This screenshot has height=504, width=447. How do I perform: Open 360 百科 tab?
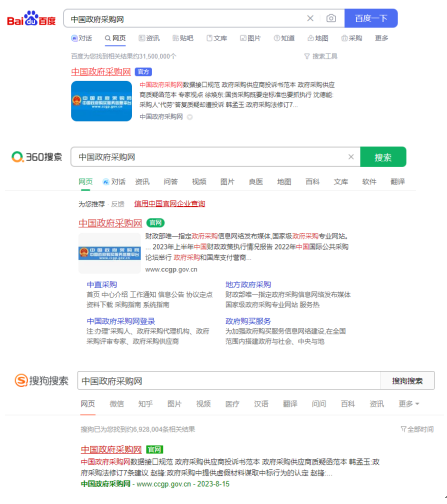[312, 182]
